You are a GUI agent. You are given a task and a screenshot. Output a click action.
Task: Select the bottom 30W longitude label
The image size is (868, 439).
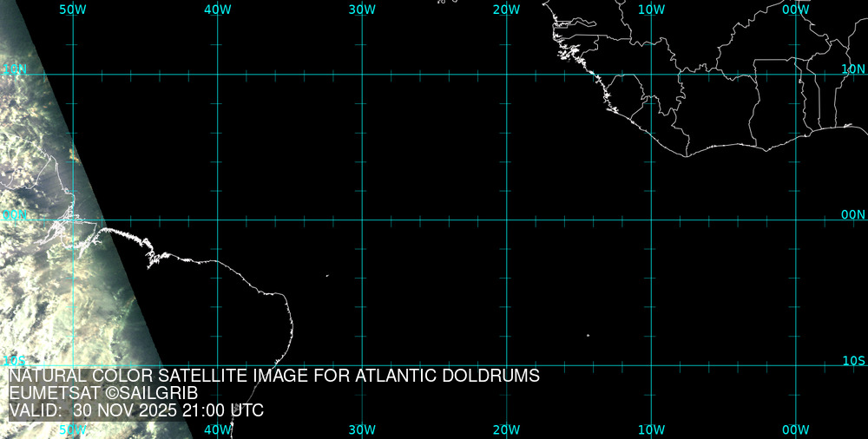click(362, 429)
